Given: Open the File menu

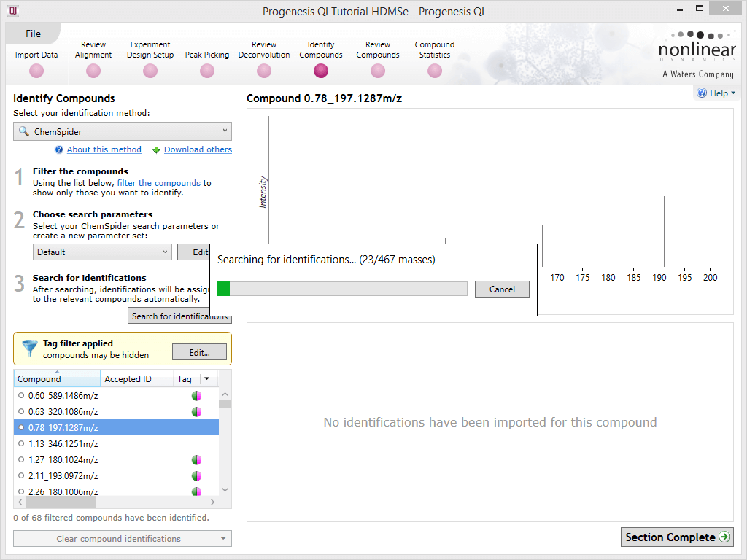Looking at the screenshot, I should click(x=33, y=34).
